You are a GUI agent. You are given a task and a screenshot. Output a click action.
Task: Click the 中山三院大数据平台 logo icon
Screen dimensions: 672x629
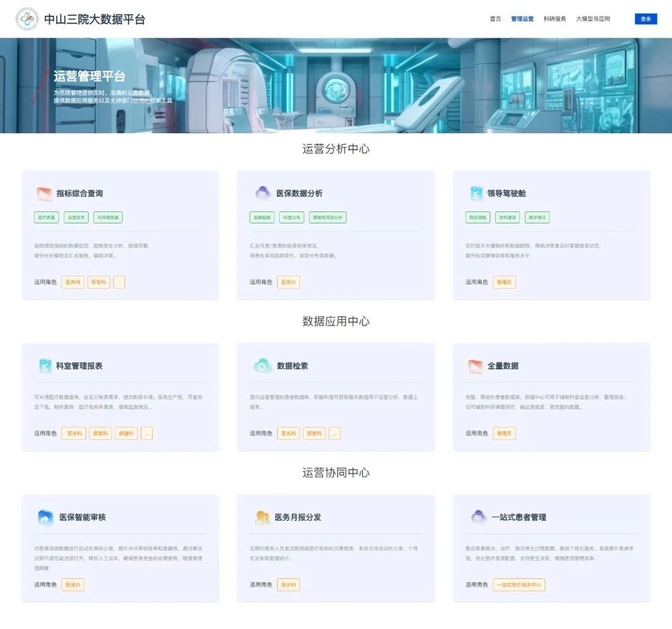[27, 19]
